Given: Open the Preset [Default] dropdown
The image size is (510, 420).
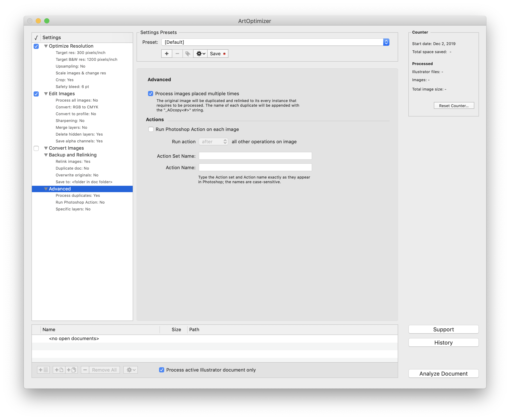Looking at the screenshot, I should point(275,42).
